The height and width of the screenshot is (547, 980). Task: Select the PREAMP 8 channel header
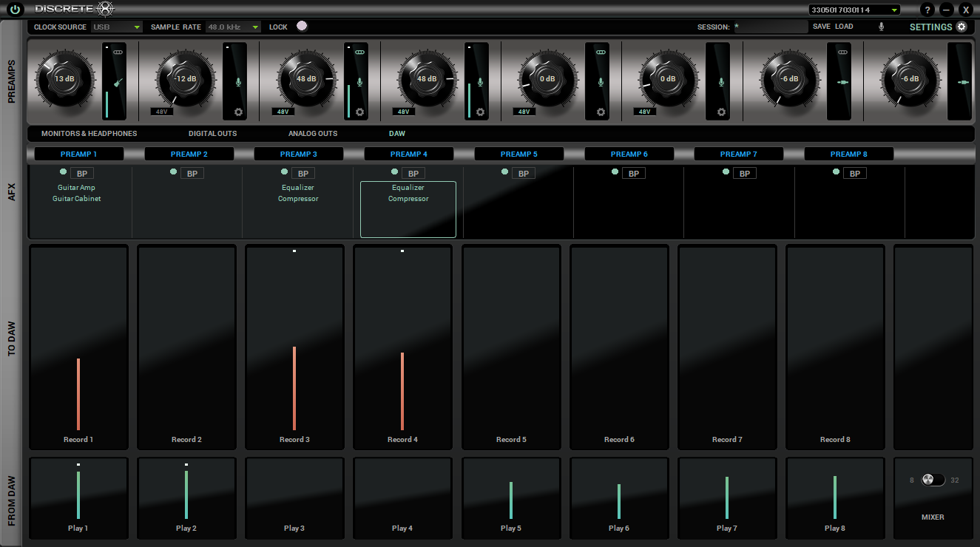[849, 154]
